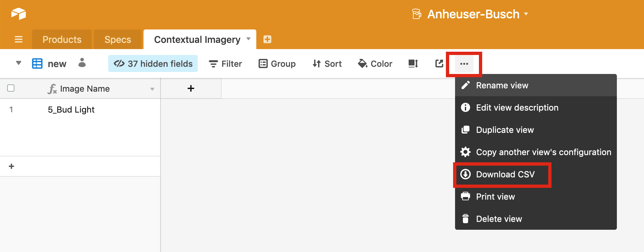Select row number 1
644x252 pixels.
[11, 110]
